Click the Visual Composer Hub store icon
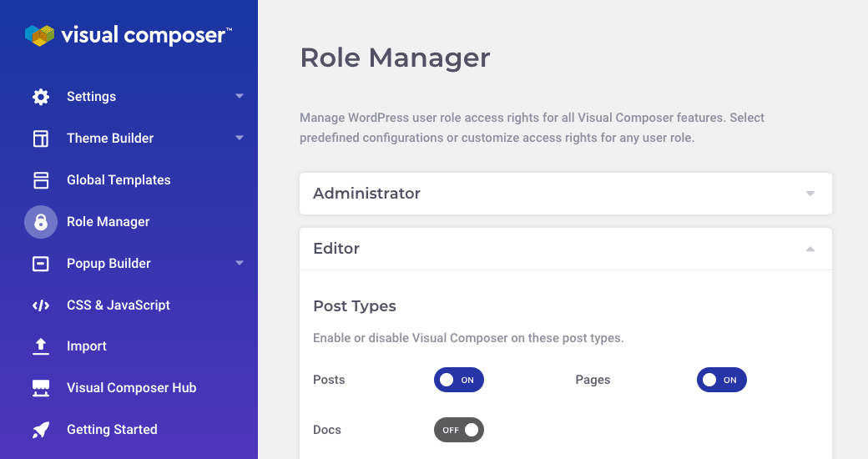 click(x=40, y=388)
